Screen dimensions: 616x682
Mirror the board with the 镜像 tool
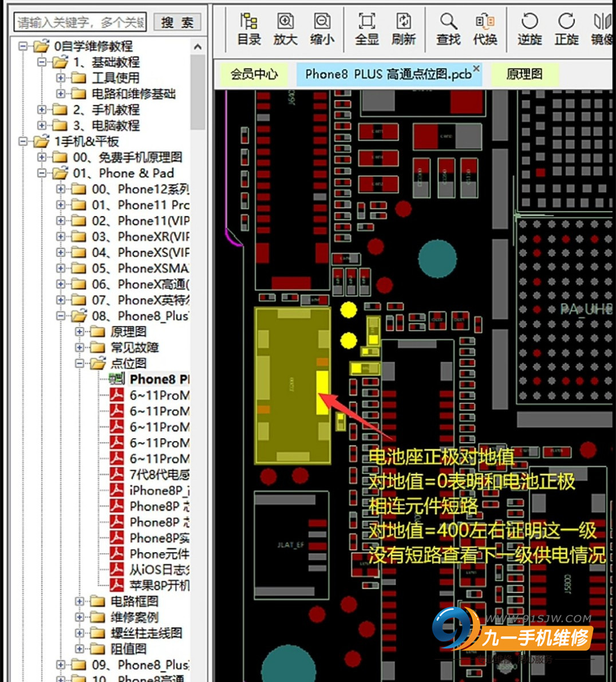[x=602, y=29]
